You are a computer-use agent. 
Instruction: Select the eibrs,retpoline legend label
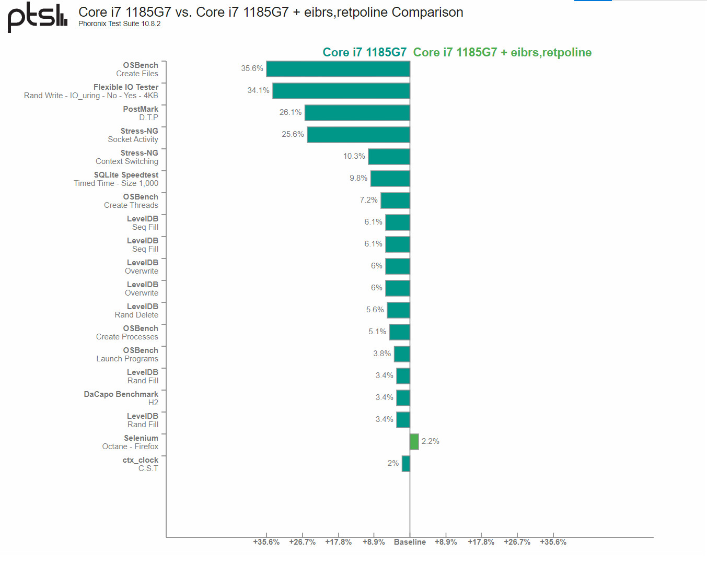[502, 52]
